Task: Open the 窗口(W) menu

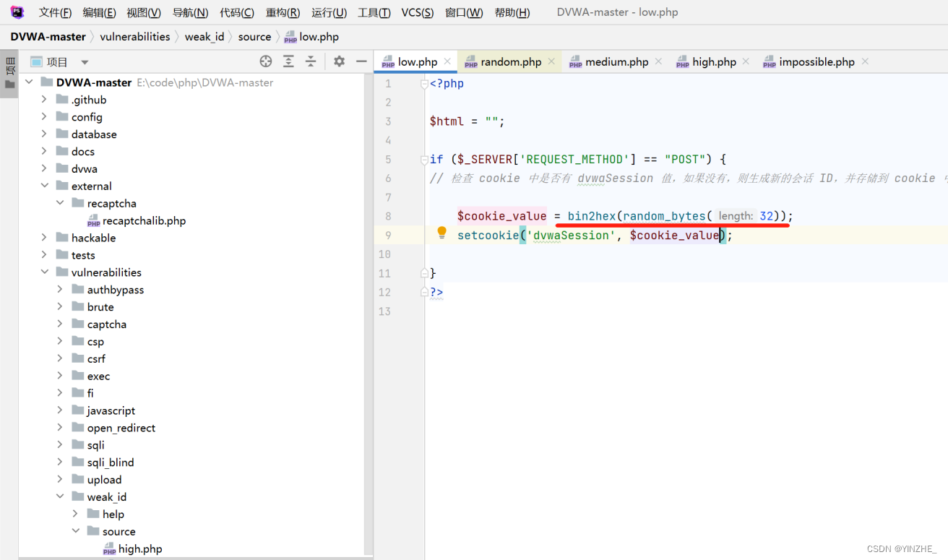Action: 464,12
